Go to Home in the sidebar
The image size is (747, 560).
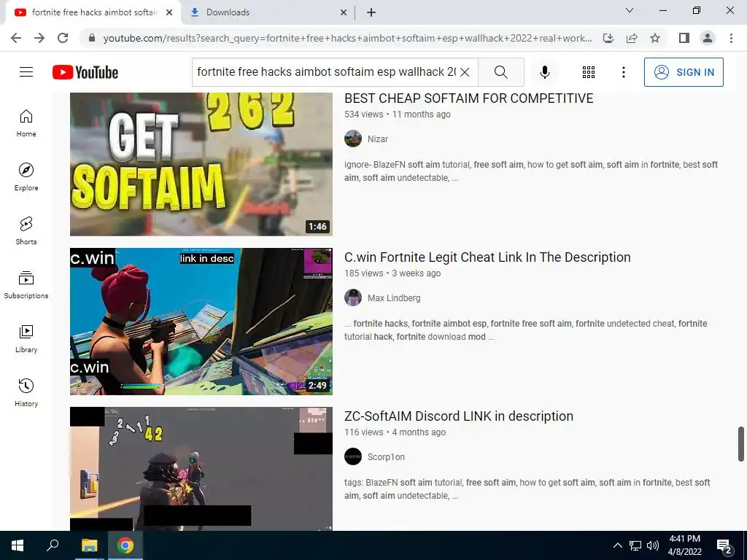[x=26, y=123]
